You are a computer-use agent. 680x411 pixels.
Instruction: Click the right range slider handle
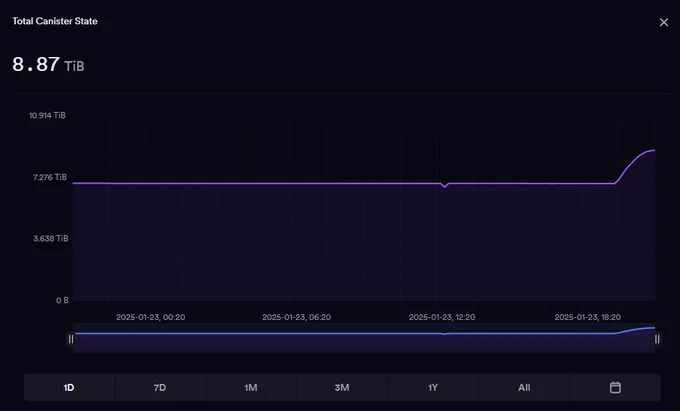tap(657, 339)
